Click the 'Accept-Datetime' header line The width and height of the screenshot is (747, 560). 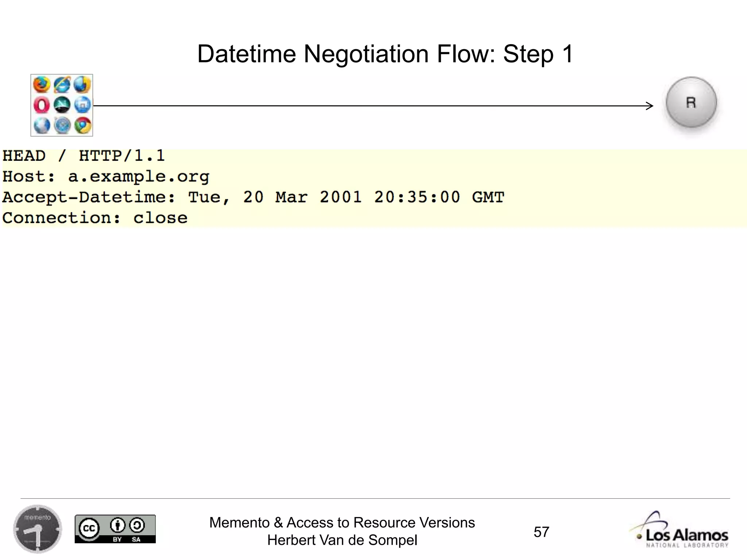[253, 197]
